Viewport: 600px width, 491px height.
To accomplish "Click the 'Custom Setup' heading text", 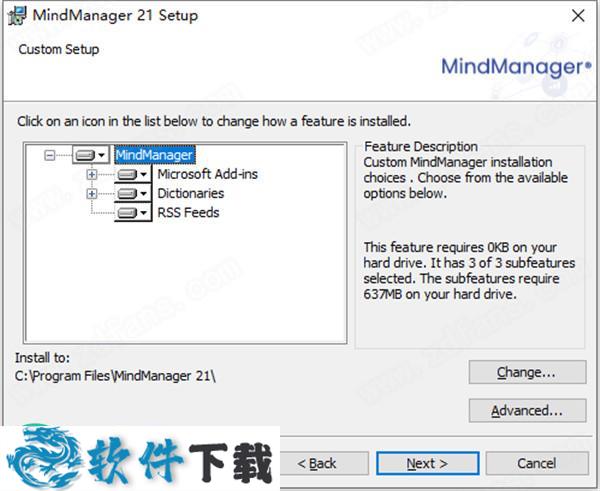I will pyautogui.click(x=59, y=49).
